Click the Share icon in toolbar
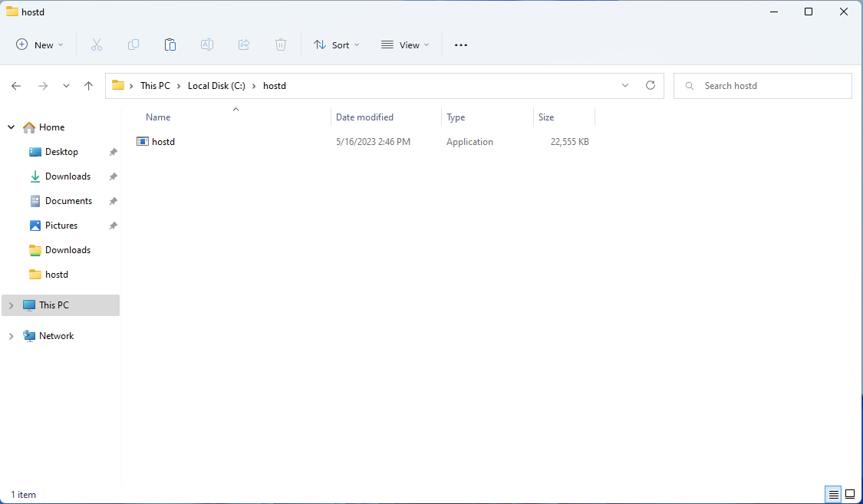Image resolution: width=863 pixels, height=504 pixels. 244,45
